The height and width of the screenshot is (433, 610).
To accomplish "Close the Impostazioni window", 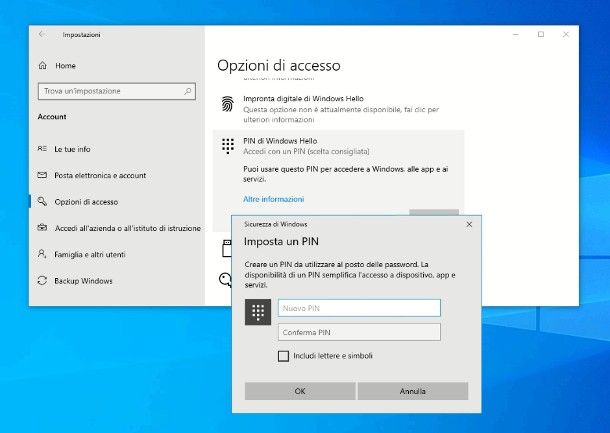I will pyautogui.click(x=566, y=35).
